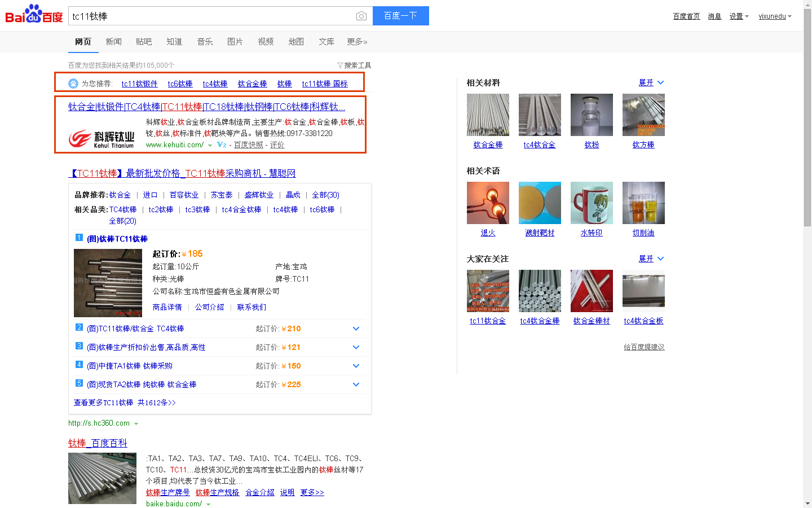Open the 科辉钛业 ad result title
812x508 pixels.
(206, 107)
